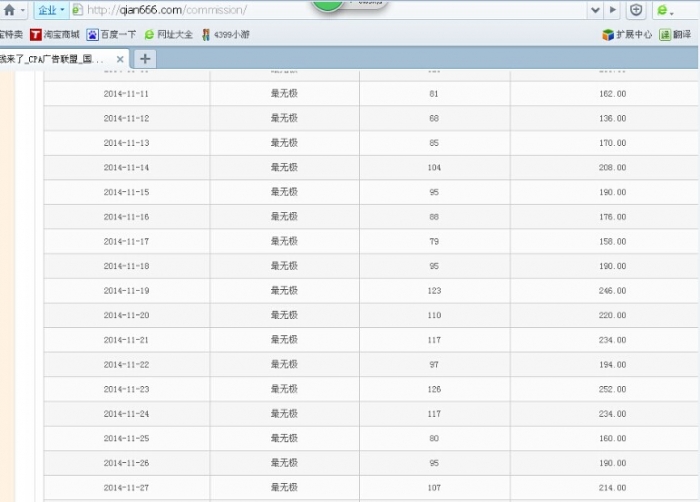
Task: Click amount 246.00 in 2014-11-19 row
Action: (x=612, y=291)
